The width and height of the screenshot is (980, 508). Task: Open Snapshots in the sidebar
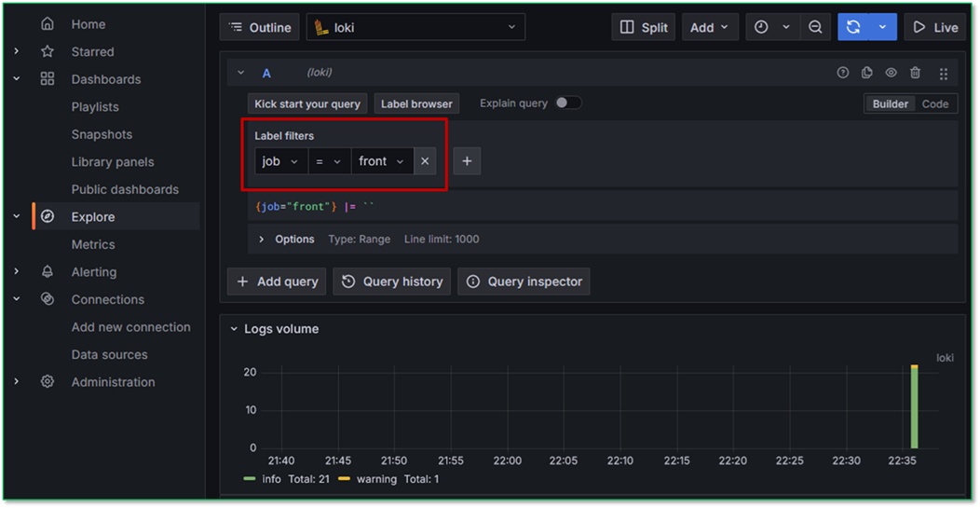point(102,134)
